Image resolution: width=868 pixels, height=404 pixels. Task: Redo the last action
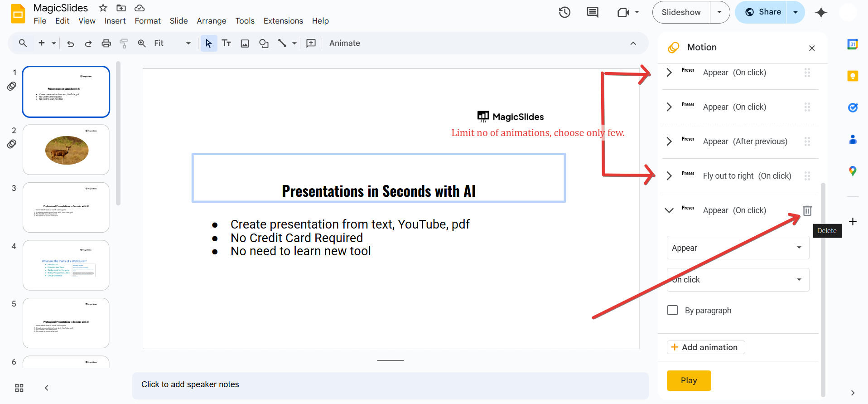88,44
